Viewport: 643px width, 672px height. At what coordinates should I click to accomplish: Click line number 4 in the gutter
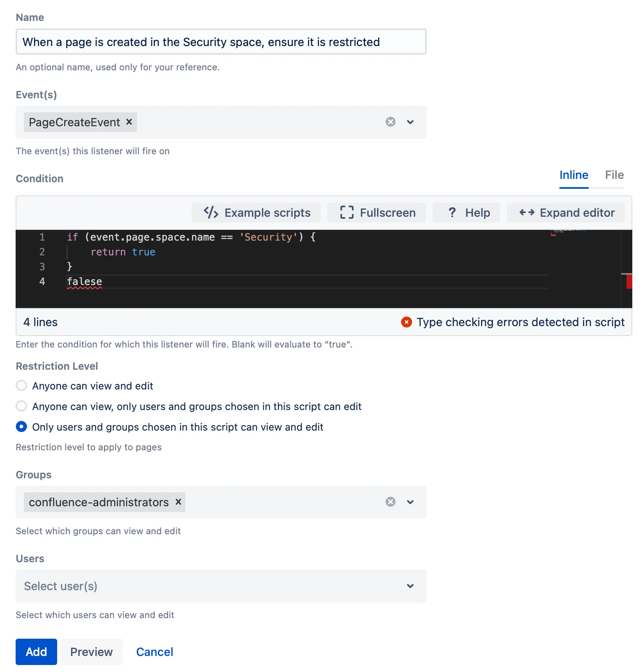click(x=42, y=282)
